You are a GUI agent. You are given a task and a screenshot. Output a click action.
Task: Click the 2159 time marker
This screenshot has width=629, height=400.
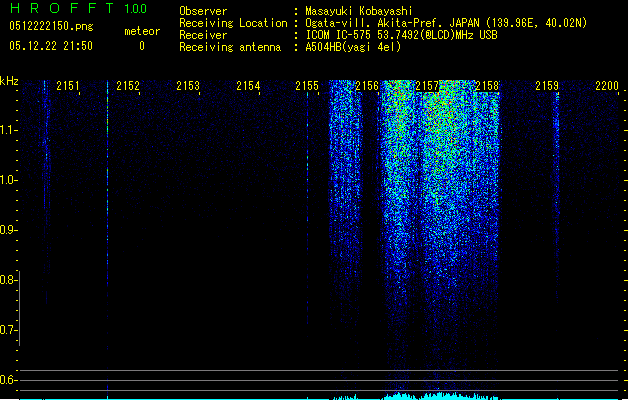547,86
